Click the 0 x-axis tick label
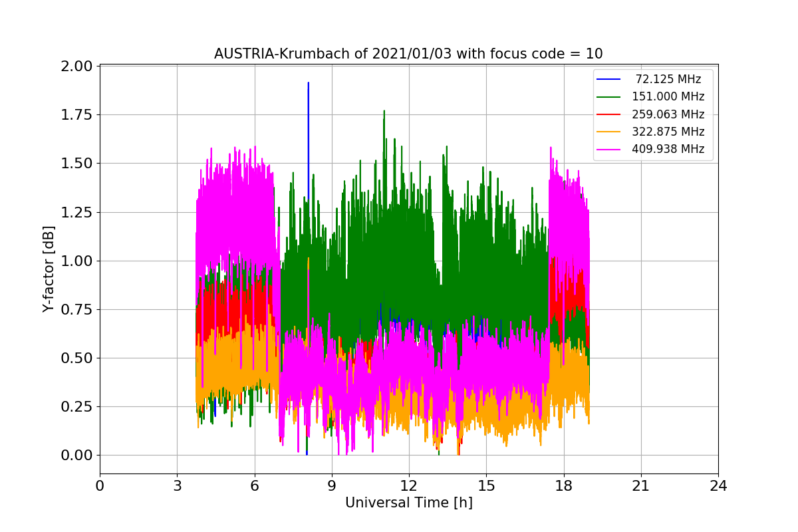This screenshot has height=532, width=798. click(x=100, y=486)
